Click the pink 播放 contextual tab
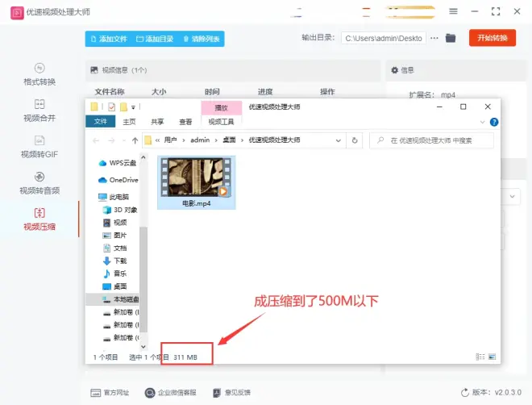Screen dimensions: 532x405 221,107
